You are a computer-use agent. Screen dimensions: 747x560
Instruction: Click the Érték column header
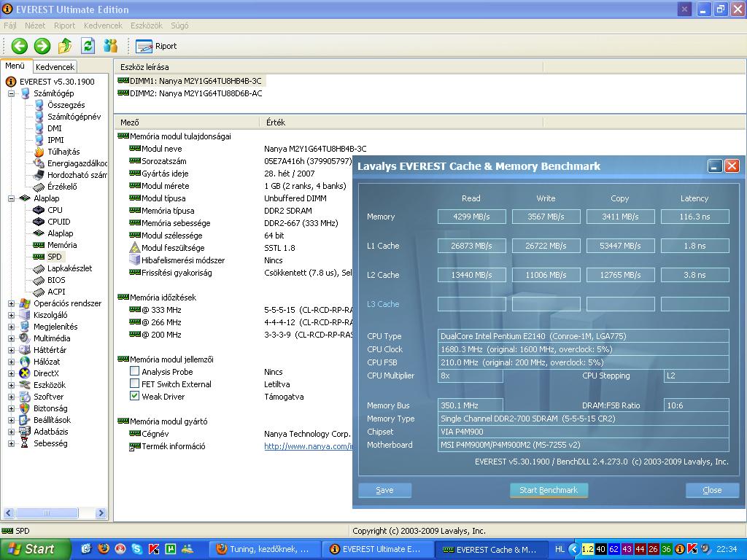click(x=402, y=122)
